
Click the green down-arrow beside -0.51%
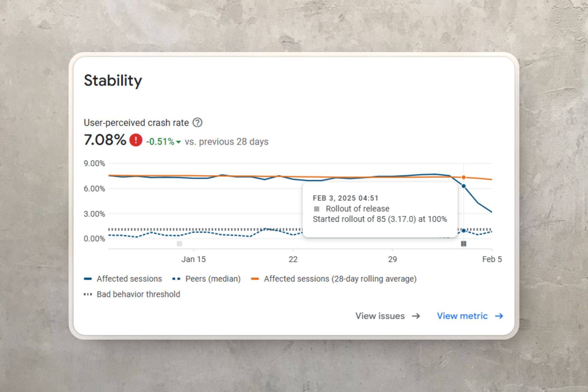pyautogui.click(x=179, y=142)
